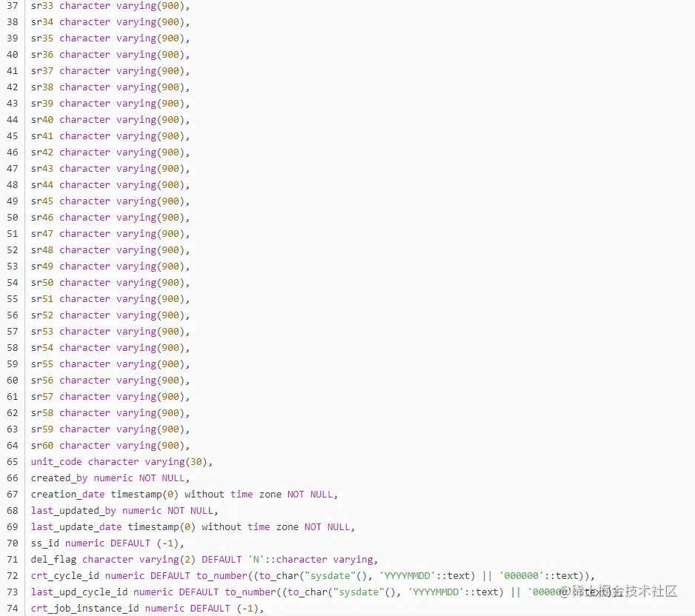The height and width of the screenshot is (616, 695).
Task: Click varying(30) on line 65
Action: pyautogui.click(x=176, y=462)
